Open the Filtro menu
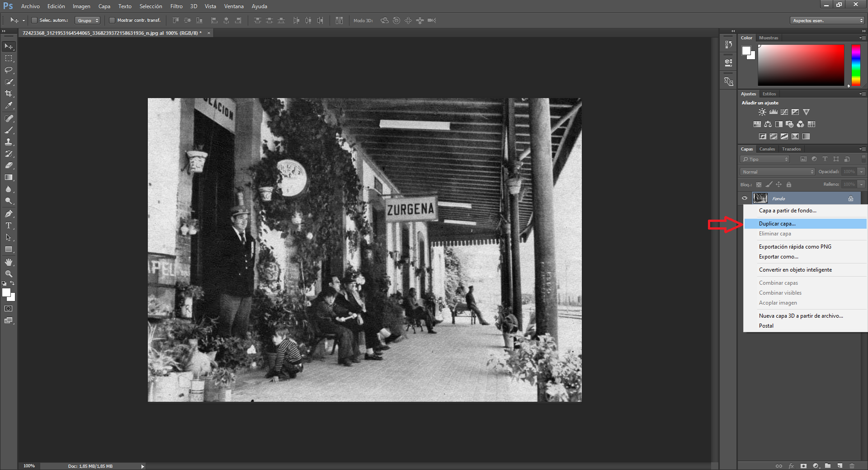This screenshot has height=470, width=868. [x=176, y=6]
